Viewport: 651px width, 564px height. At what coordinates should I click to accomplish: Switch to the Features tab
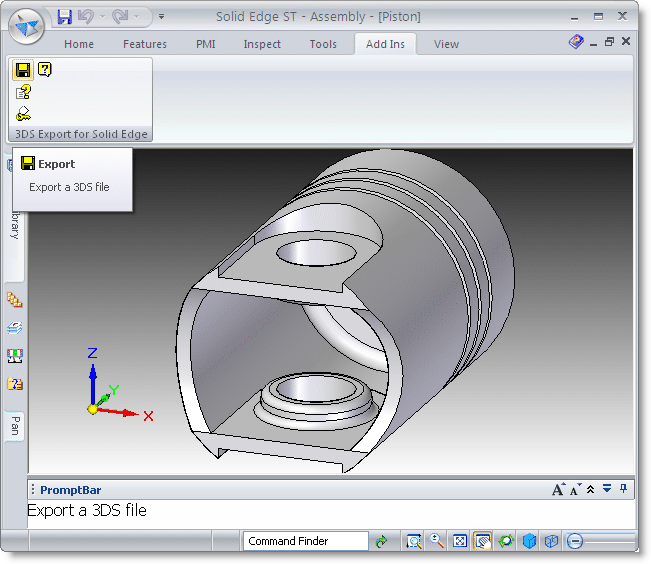145,44
